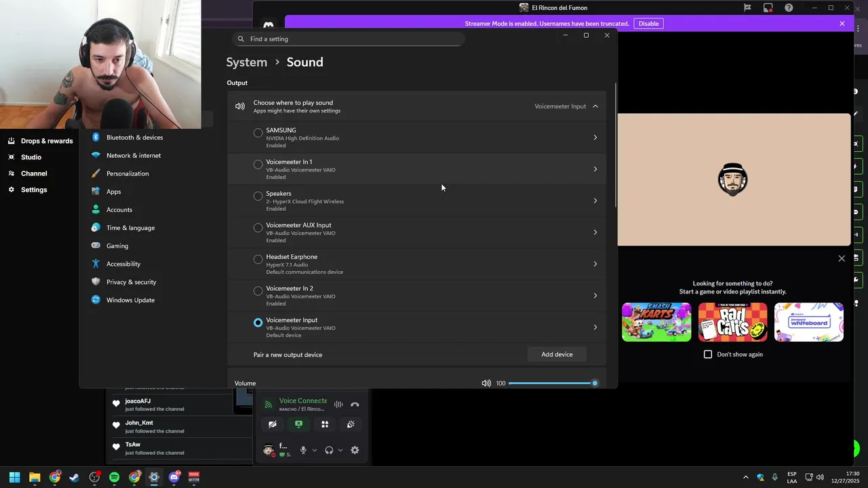
Task: Open File Explorer from taskbar
Action: coord(35,477)
